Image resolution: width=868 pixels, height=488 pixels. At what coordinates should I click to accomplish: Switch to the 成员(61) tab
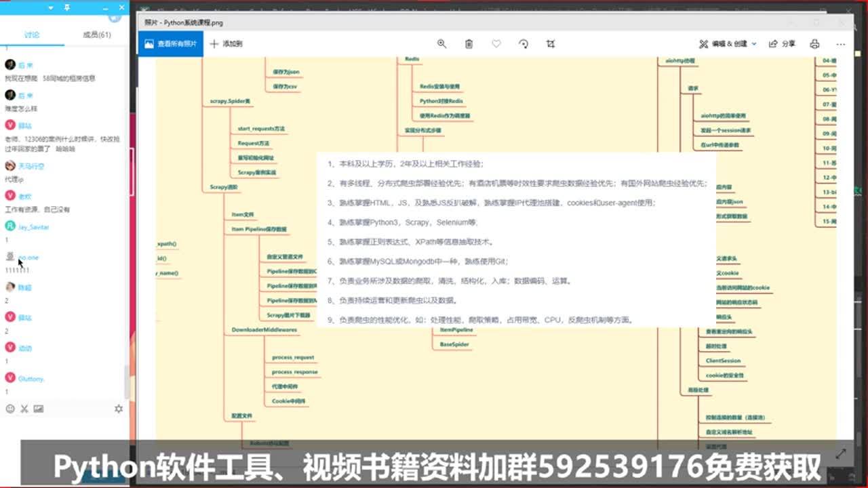coord(97,35)
